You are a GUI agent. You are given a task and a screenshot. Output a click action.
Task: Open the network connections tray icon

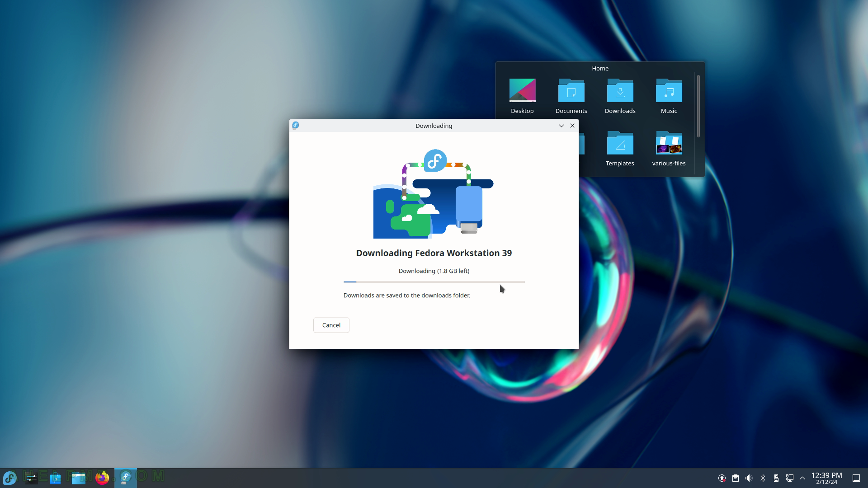pyautogui.click(x=790, y=478)
